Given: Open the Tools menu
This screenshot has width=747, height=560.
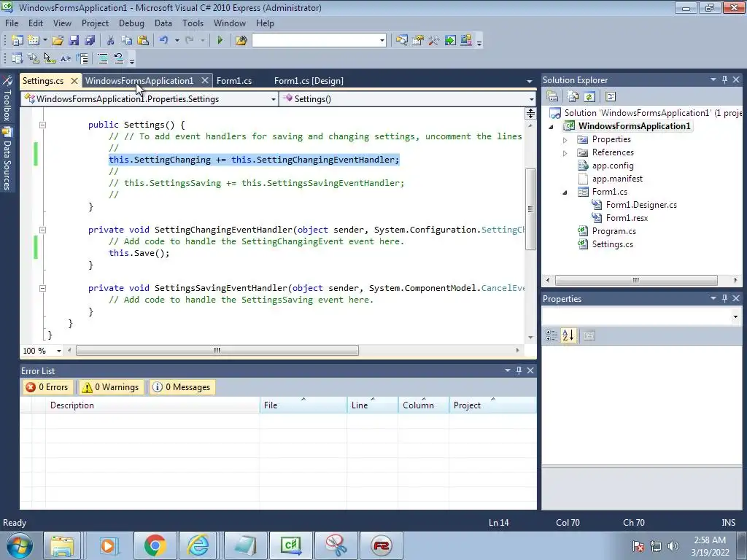Looking at the screenshot, I should click(193, 23).
